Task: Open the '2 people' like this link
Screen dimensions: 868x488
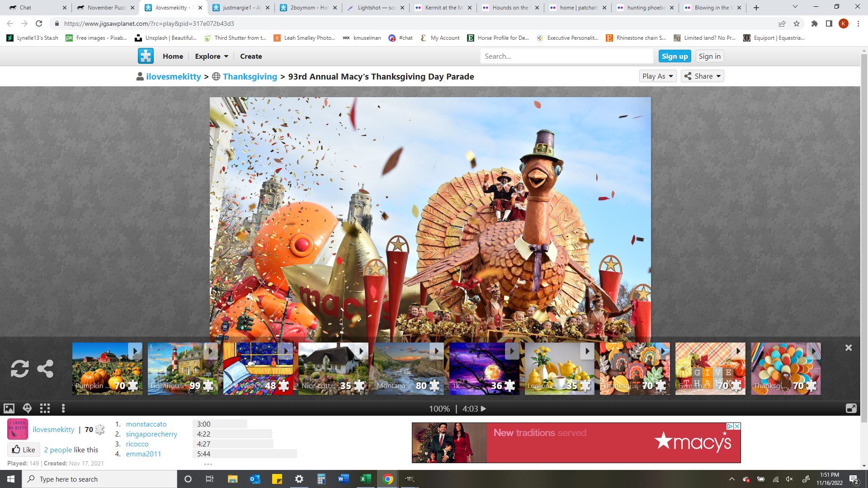Action: click(58, 450)
